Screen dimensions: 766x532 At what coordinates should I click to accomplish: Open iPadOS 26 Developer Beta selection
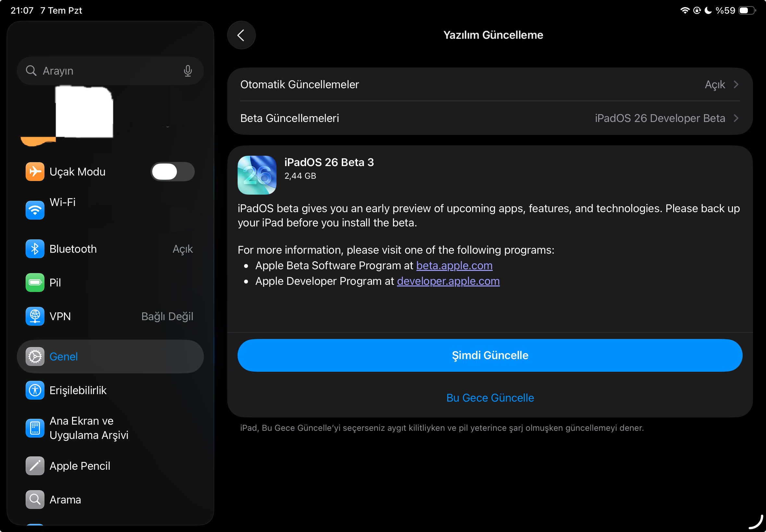point(660,118)
